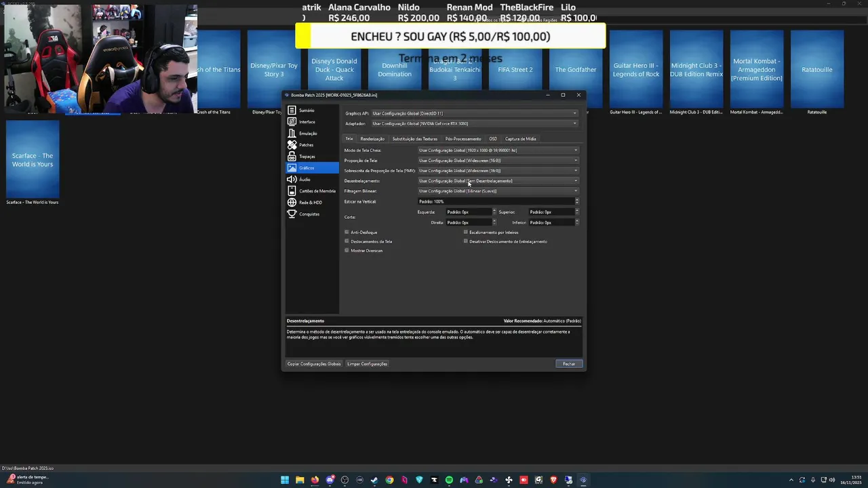This screenshot has height=488, width=868.
Task: Open the Sobrescrita da Proporção (FMV) dropdown
Action: click(x=498, y=170)
